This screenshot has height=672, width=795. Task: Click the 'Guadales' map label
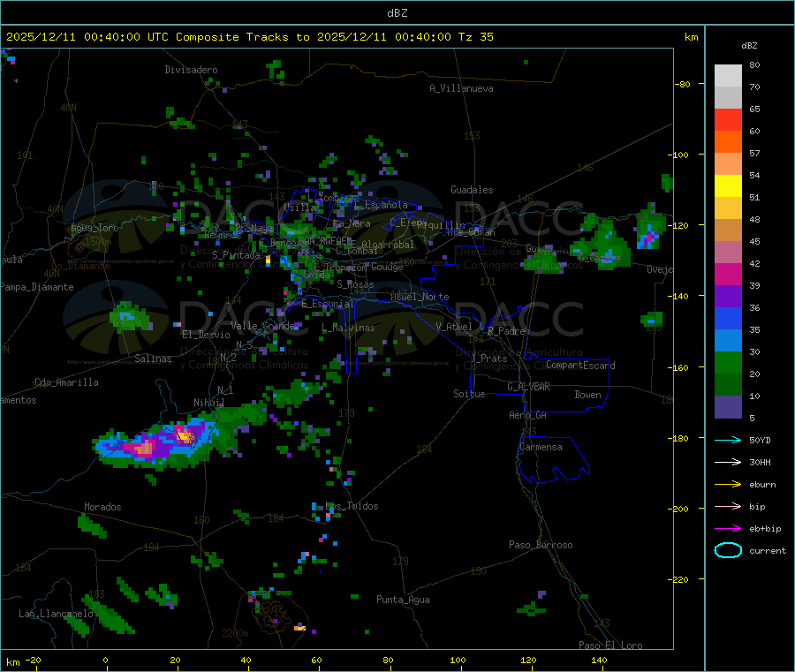click(472, 190)
